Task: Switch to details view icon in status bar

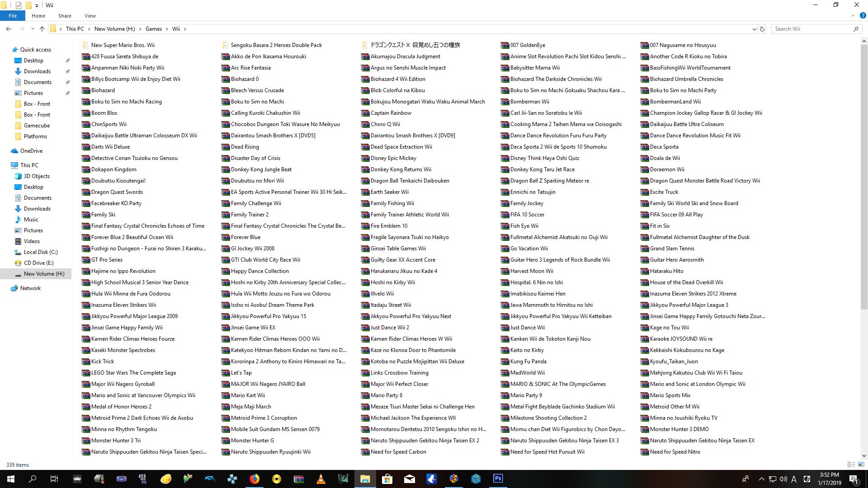Action: tap(851, 465)
